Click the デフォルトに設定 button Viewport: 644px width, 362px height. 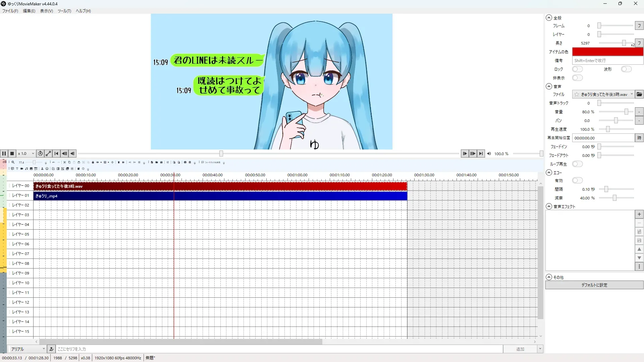point(594,285)
